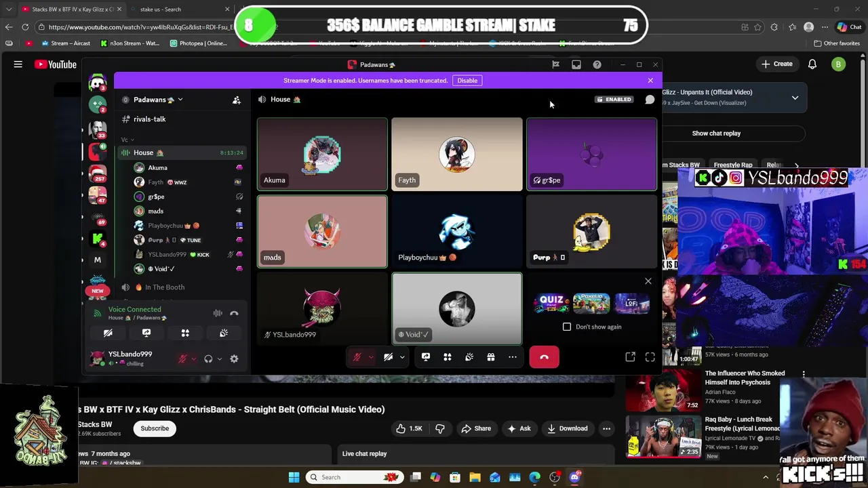Toggle deafen headphones in user panel

[x=208, y=359]
